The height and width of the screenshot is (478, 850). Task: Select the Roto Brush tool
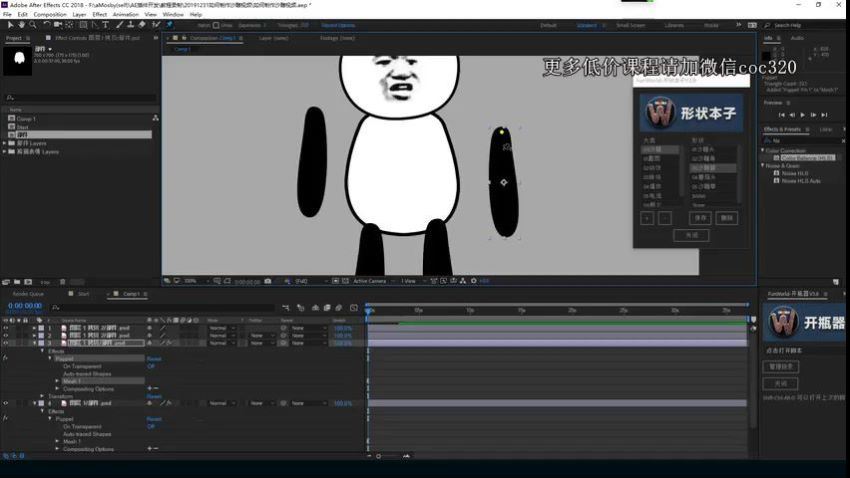[x=156, y=25]
